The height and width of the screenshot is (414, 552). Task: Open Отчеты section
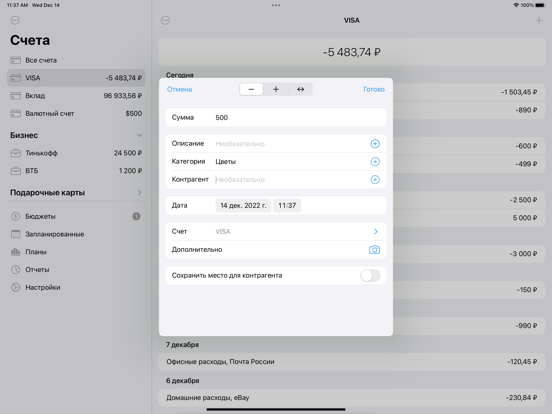pyautogui.click(x=76, y=270)
